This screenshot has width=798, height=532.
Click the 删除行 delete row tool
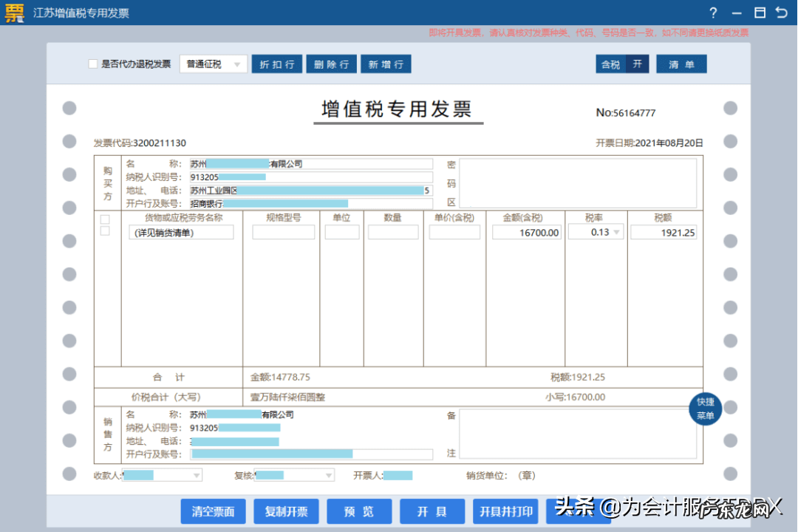tap(331, 64)
